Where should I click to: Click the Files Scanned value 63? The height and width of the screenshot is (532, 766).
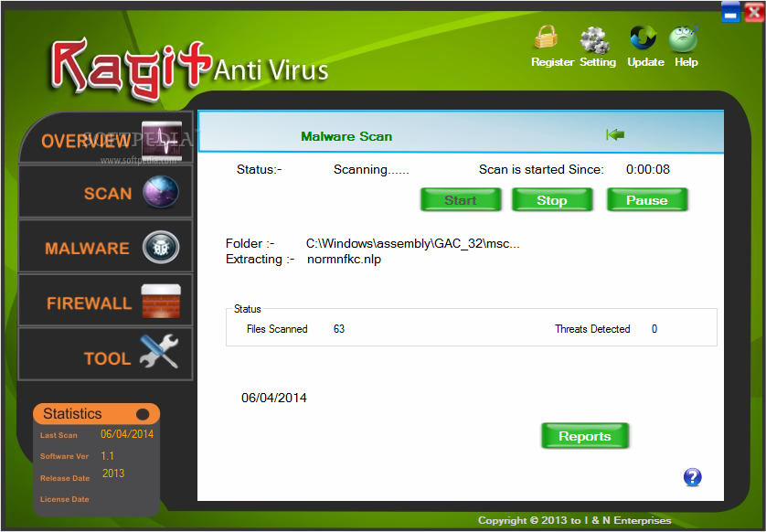coord(339,329)
